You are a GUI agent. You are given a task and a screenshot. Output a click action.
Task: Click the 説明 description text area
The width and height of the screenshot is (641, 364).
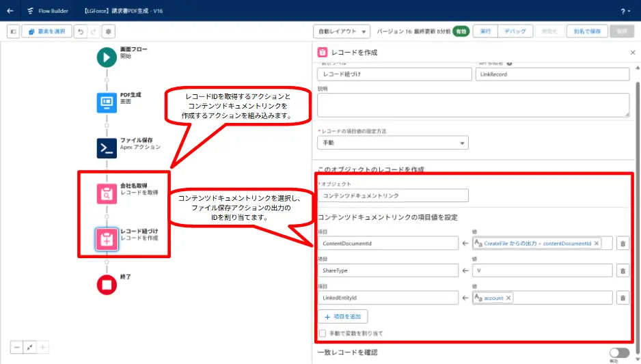tap(473, 105)
